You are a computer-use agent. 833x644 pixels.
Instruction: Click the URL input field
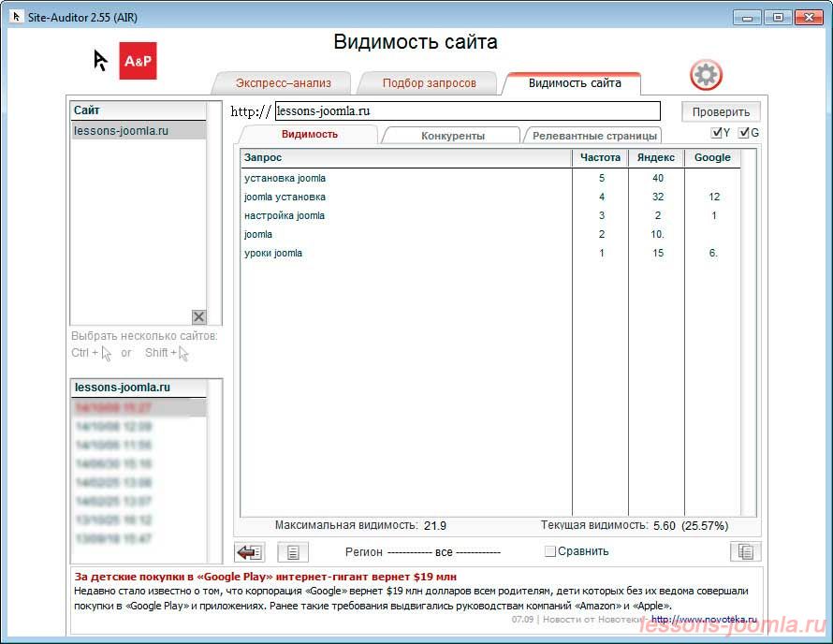point(467,111)
